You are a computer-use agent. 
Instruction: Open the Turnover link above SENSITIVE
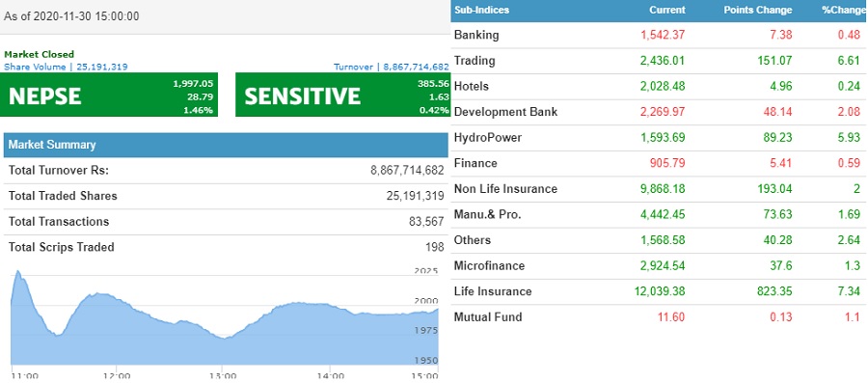pyautogui.click(x=392, y=67)
